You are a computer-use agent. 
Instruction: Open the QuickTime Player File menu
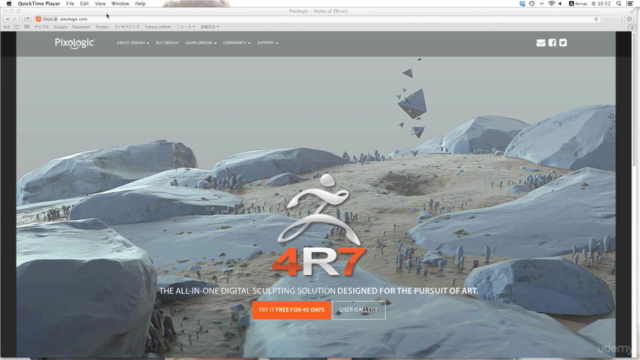(x=70, y=4)
